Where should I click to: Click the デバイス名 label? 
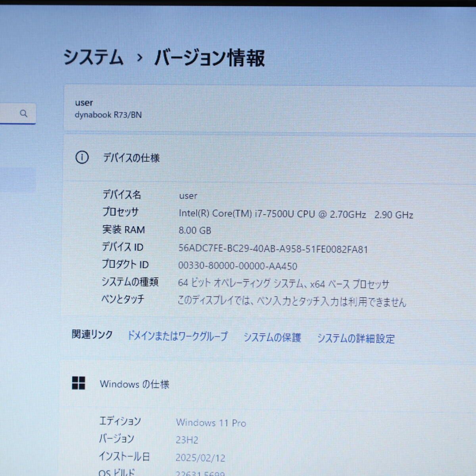[x=122, y=195]
